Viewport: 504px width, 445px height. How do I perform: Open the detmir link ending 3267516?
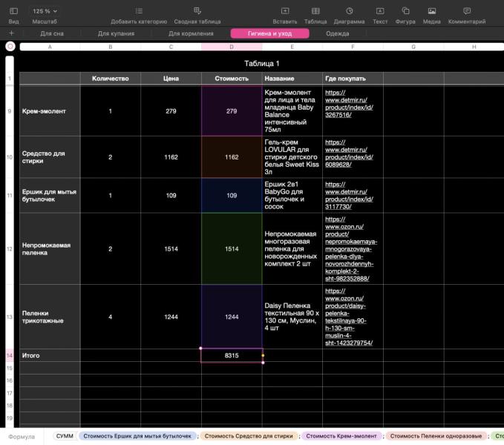(x=349, y=104)
